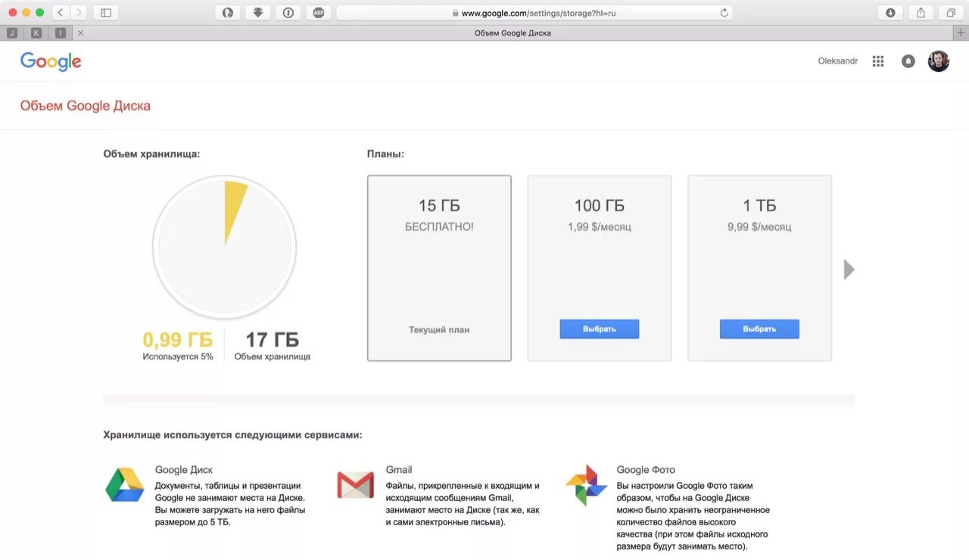Open pinned tab I

[x=61, y=33]
